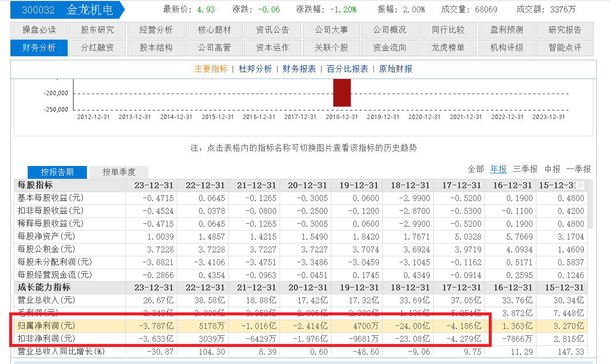Switch to the 股东研究 tab

(97, 30)
